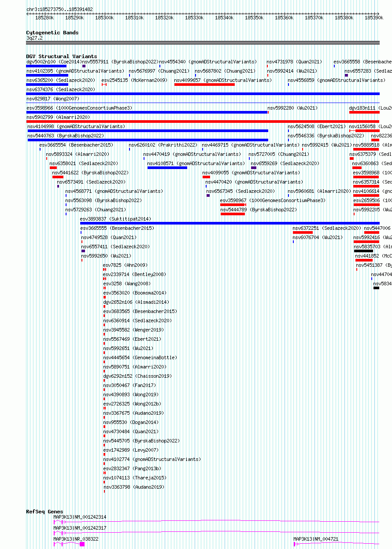392x549 pixels.
Task: Click variant esv3598966 1000GenomesConsortiumPhase3 label
Action: (x=79, y=108)
